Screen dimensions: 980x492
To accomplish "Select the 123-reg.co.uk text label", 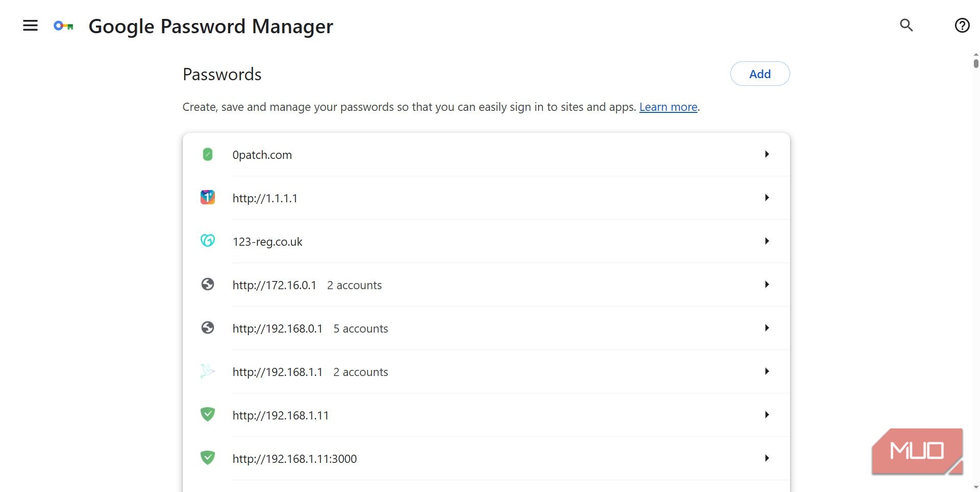I will [267, 242].
